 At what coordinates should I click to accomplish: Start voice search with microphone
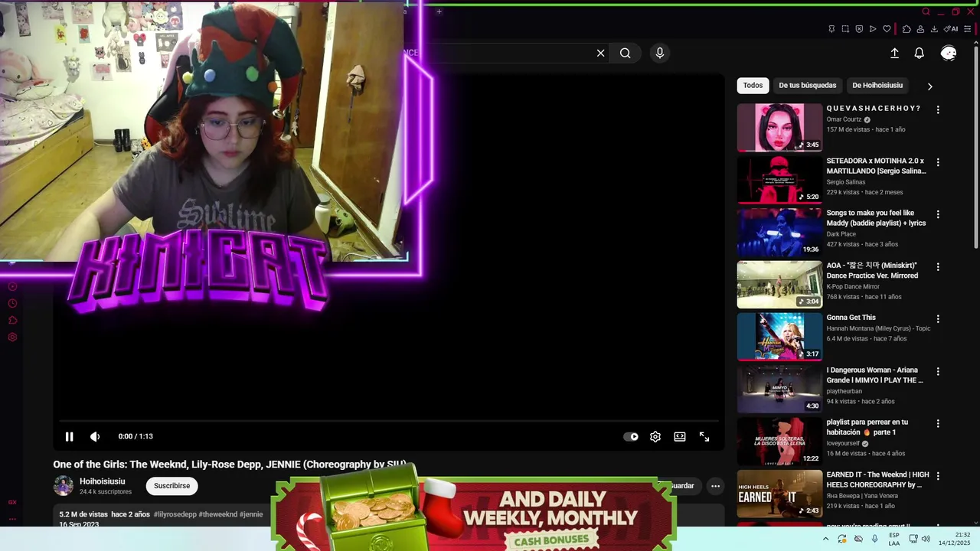[x=660, y=53]
